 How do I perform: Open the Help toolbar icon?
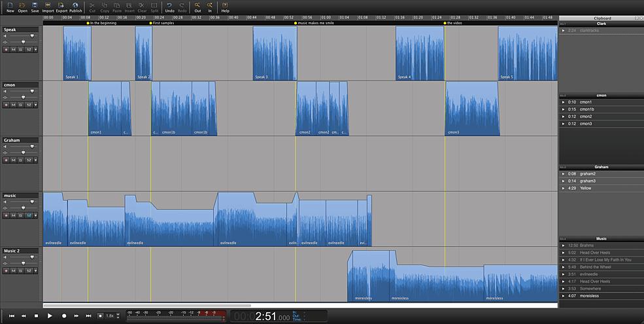pyautogui.click(x=225, y=7)
